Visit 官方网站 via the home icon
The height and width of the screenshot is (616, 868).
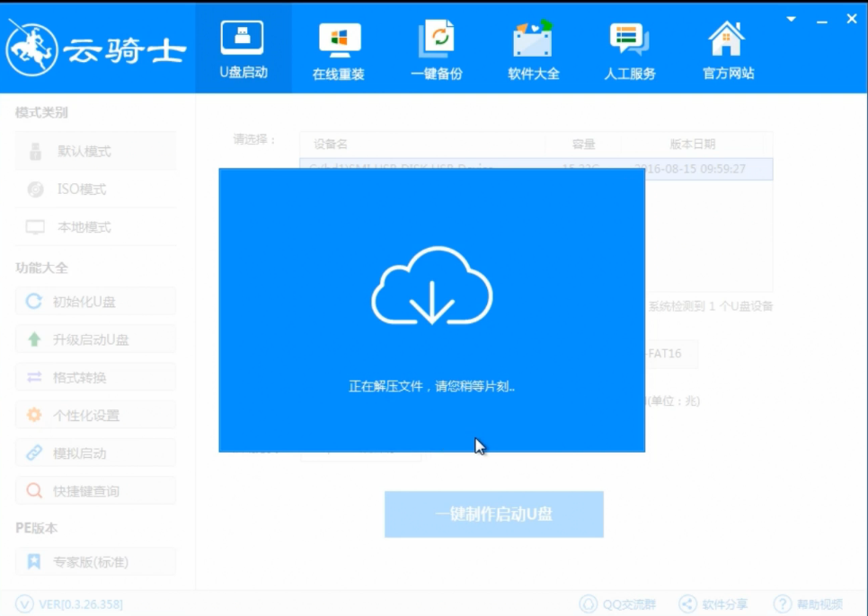tap(727, 51)
